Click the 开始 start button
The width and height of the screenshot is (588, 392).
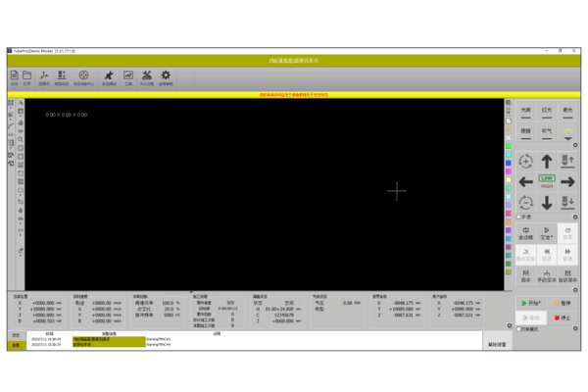pyautogui.click(x=530, y=303)
